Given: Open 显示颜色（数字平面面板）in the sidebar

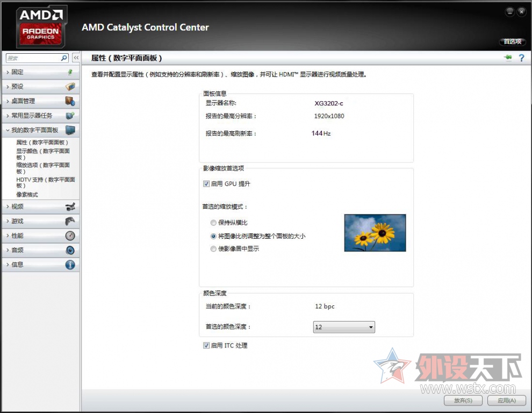Looking at the screenshot, I should point(43,154).
